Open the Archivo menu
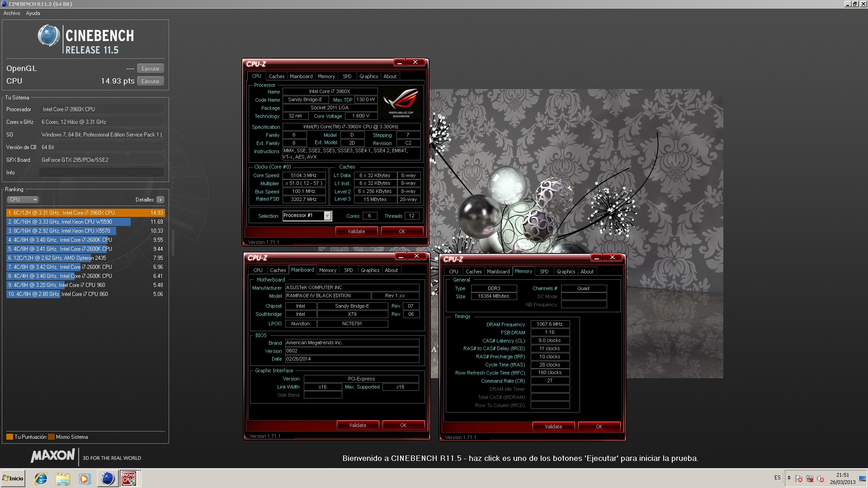This screenshot has height=488, width=868. [x=12, y=13]
